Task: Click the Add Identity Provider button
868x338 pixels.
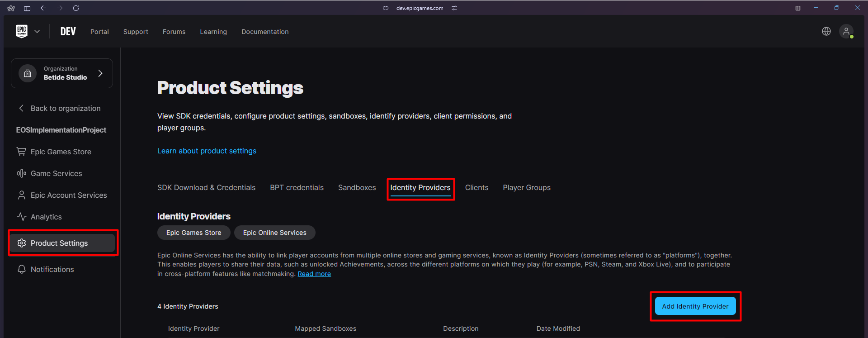Action: [x=695, y=306]
